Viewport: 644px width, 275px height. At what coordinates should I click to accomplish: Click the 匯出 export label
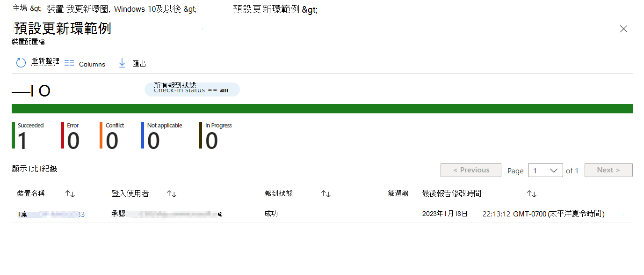pos(139,64)
